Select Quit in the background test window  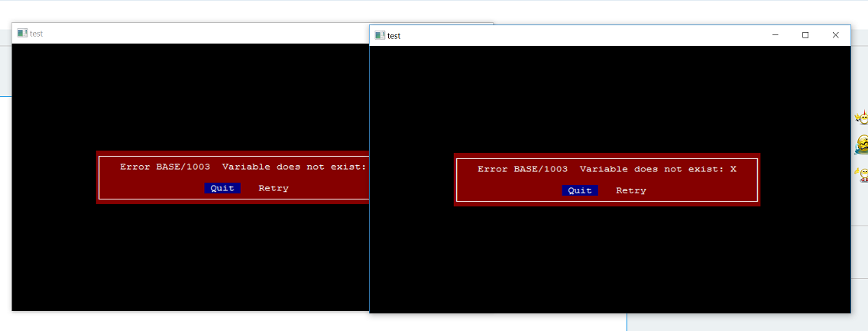pyautogui.click(x=222, y=188)
